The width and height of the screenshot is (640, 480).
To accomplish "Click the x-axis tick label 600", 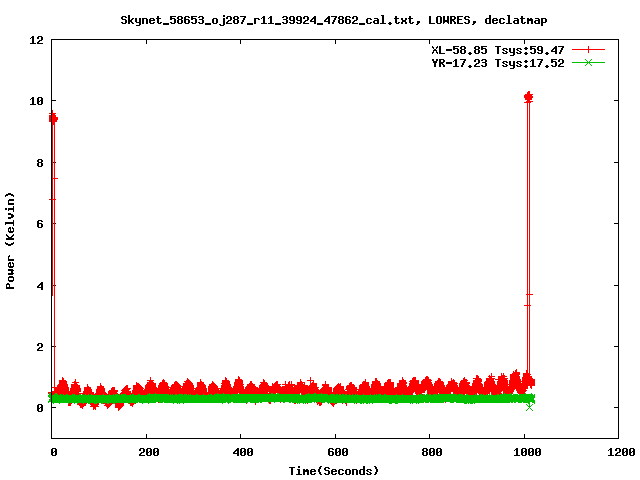I will pos(337,452).
